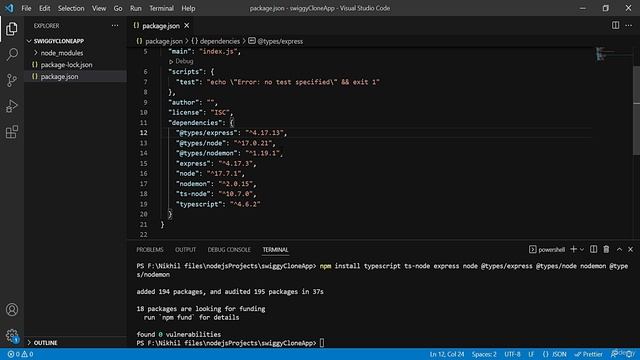
Task: Open the Search view in activity bar
Action: pyautogui.click(x=12, y=54)
